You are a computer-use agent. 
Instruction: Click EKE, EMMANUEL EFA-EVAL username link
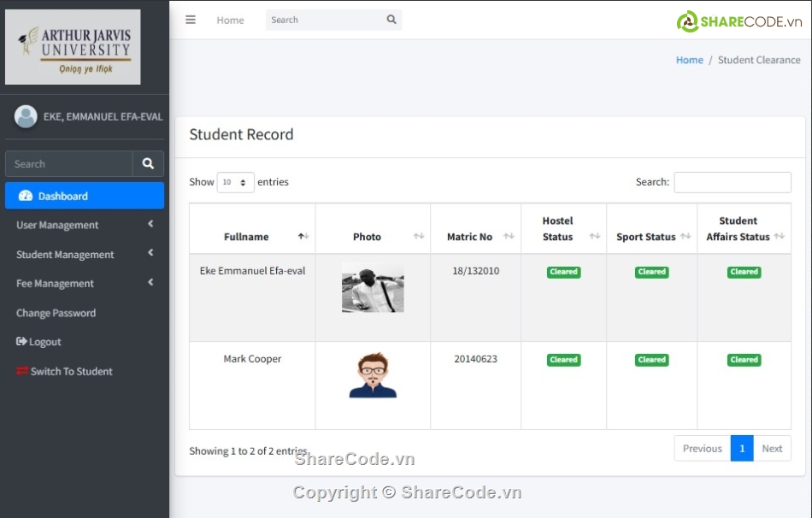pos(103,117)
